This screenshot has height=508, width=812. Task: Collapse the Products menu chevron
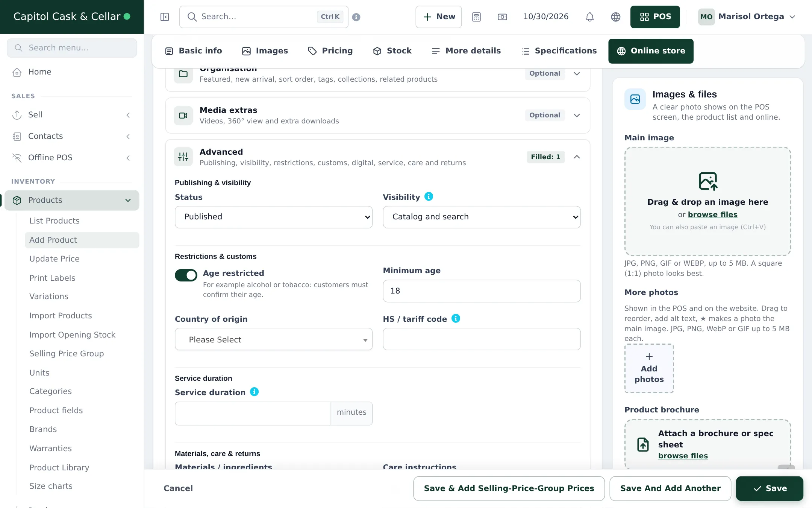tap(128, 201)
